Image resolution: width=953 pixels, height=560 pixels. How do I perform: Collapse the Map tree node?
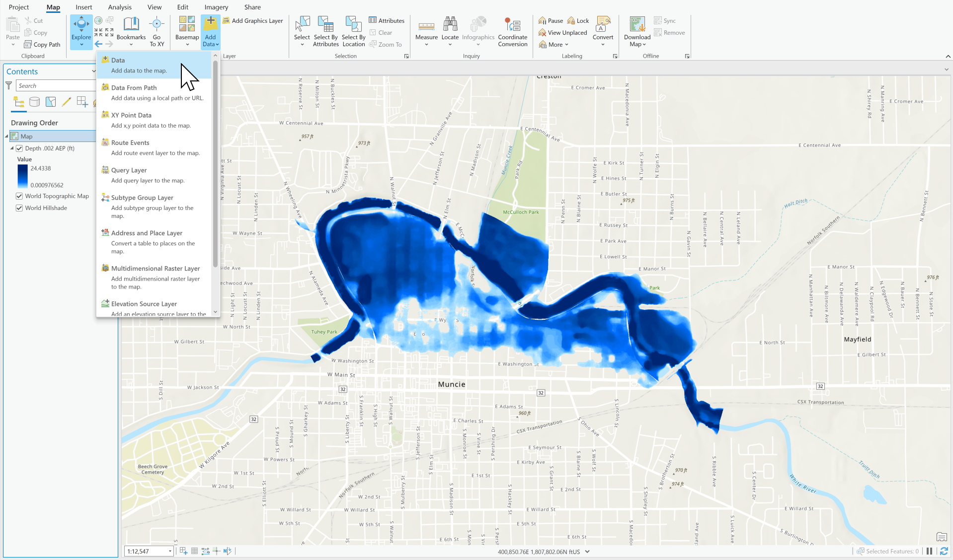[x=7, y=136]
